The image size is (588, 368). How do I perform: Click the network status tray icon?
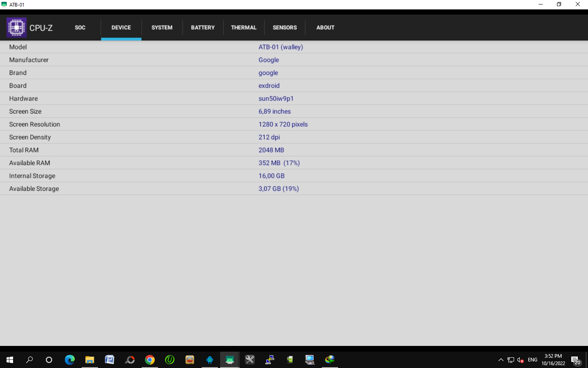pos(511,360)
